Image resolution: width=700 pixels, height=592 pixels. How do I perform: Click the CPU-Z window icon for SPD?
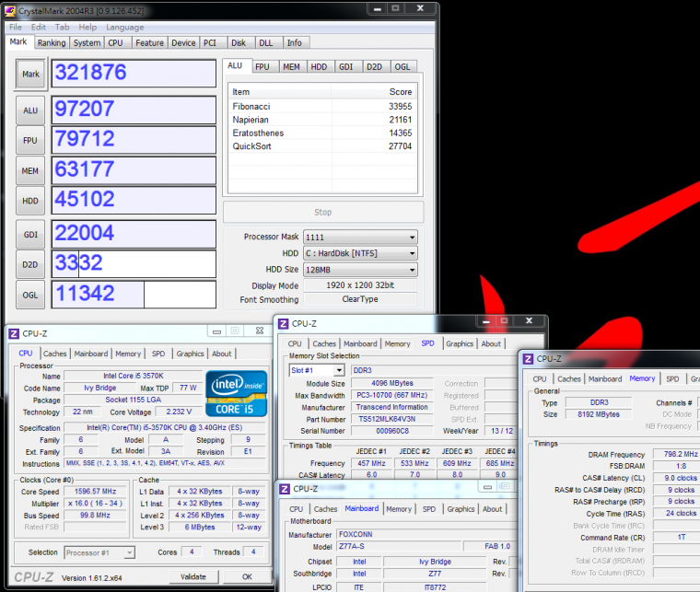tap(283, 323)
